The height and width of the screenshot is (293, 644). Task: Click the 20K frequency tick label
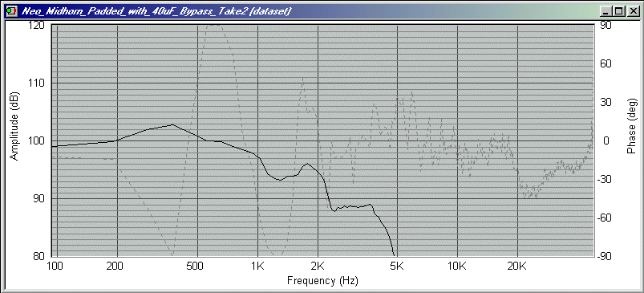coord(517,266)
